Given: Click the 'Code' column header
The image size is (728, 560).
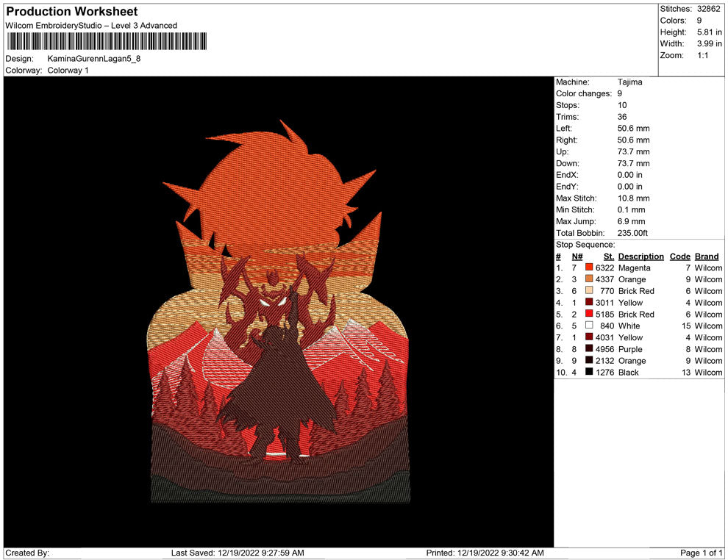Looking at the screenshot, I should point(680,256).
